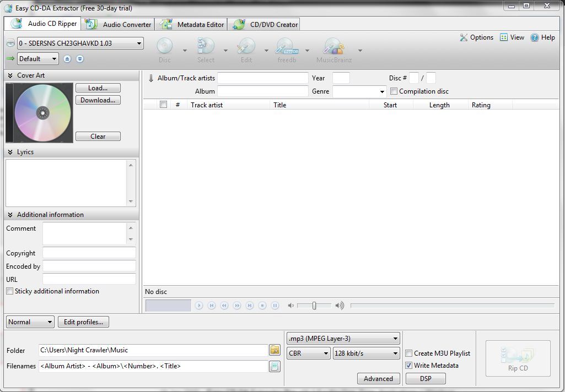The width and height of the screenshot is (565, 392).
Task: Click the previous track playback button
Action: coord(212,306)
